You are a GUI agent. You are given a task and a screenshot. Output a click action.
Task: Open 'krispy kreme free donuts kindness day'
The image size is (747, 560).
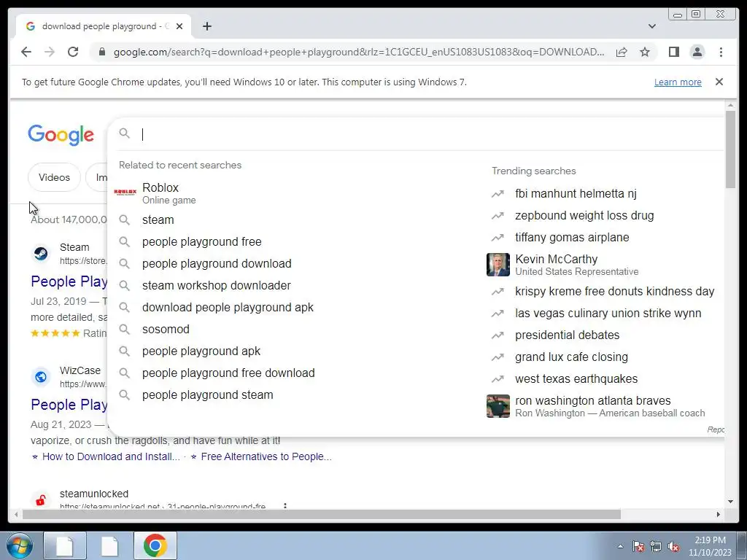coord(614,291)
